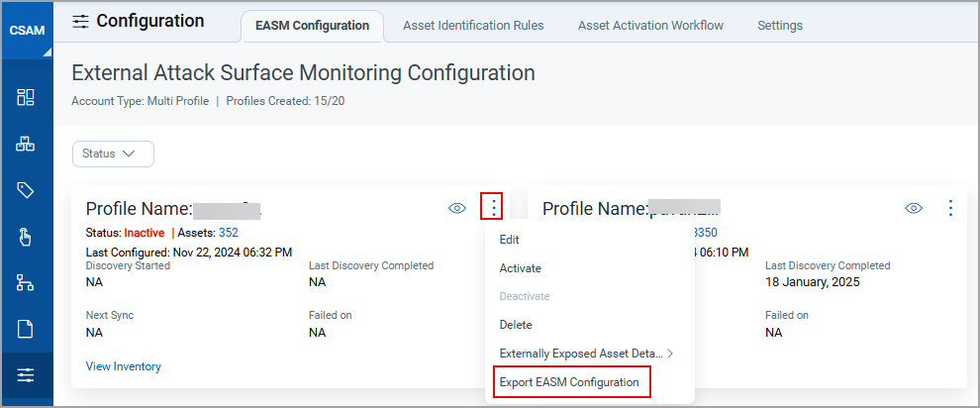Open the View Inventory link
980x408 pixels.
(123, 366)
